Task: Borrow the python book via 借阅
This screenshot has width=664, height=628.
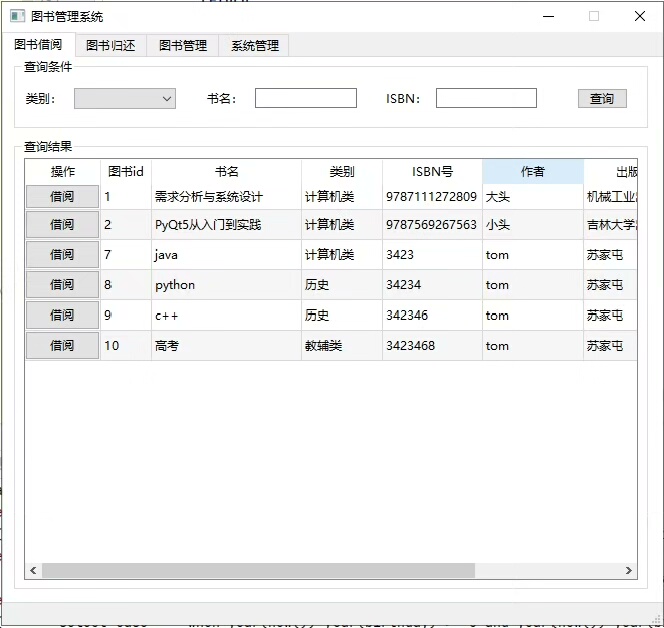Action: tap(62, 285)
